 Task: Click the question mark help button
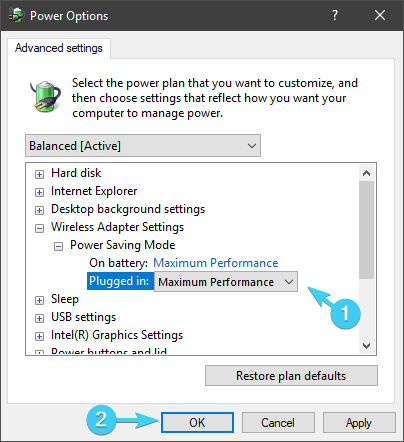click(x=335, y=15)
